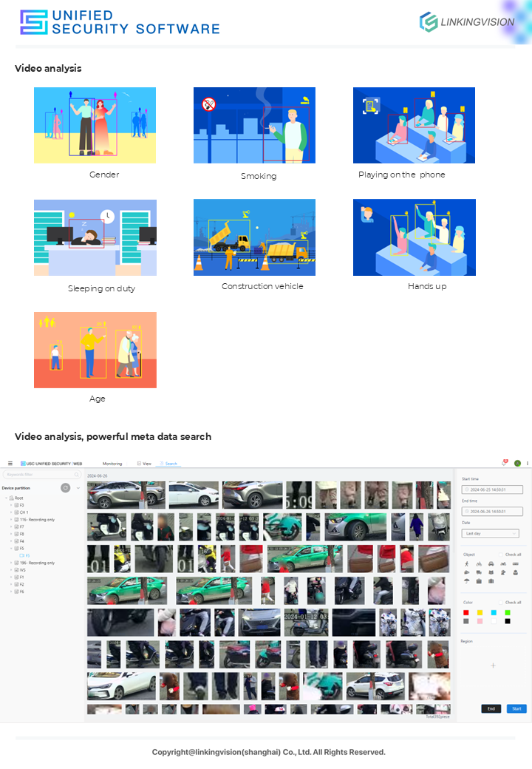This screenshot has width=532, height=769.
Task: Click the green user avatar icon
Action: [517, 464]
